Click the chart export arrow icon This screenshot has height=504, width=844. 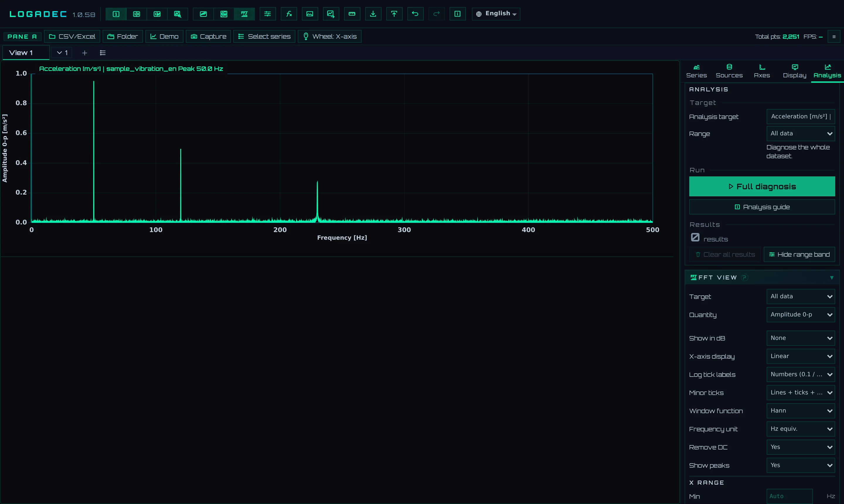click(x=331, y=14)
